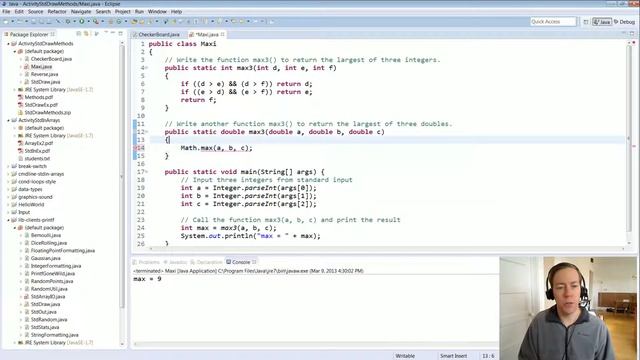
Task: Maximize the editor area icon
Action: [632, 33]
